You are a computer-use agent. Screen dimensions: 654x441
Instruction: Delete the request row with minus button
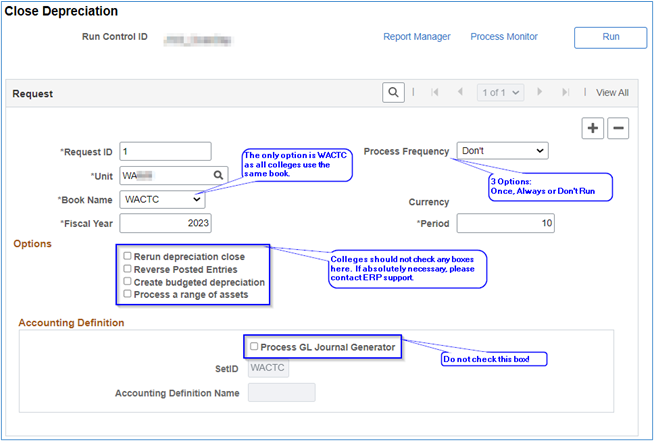(619, 128)
